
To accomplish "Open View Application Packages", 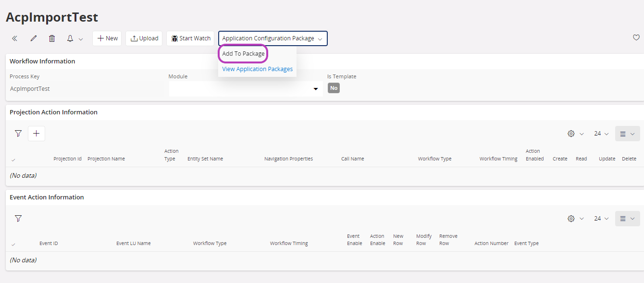I will pos(257,69).
